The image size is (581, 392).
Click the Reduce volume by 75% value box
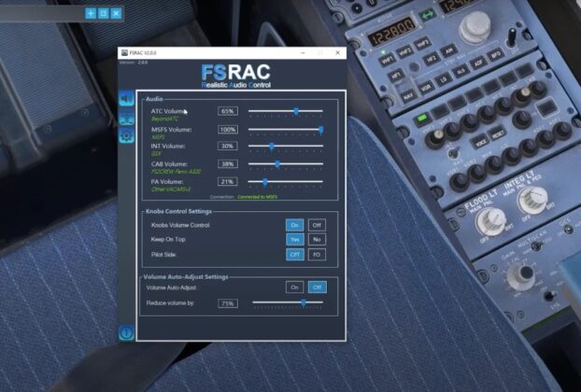[228, 303]
